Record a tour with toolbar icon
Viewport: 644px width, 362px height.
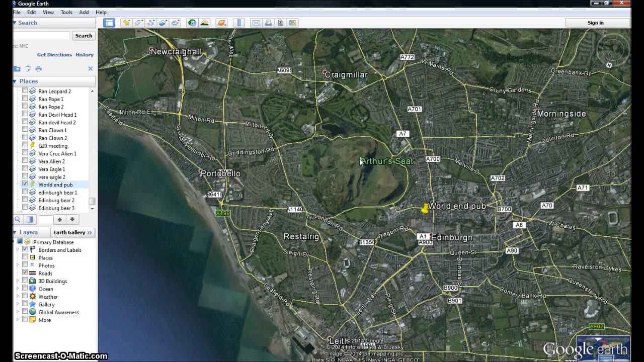(x=176, y=23)
